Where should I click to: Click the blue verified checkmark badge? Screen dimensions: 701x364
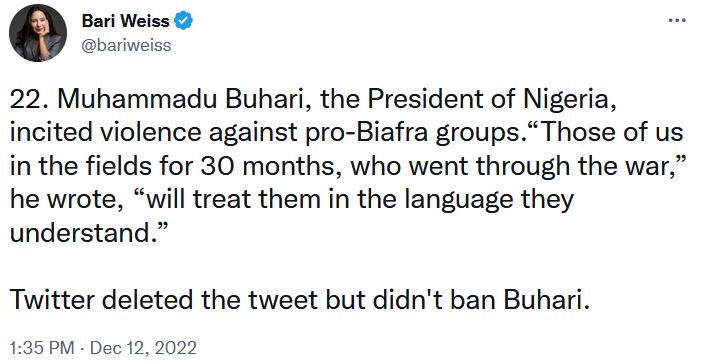183,21
